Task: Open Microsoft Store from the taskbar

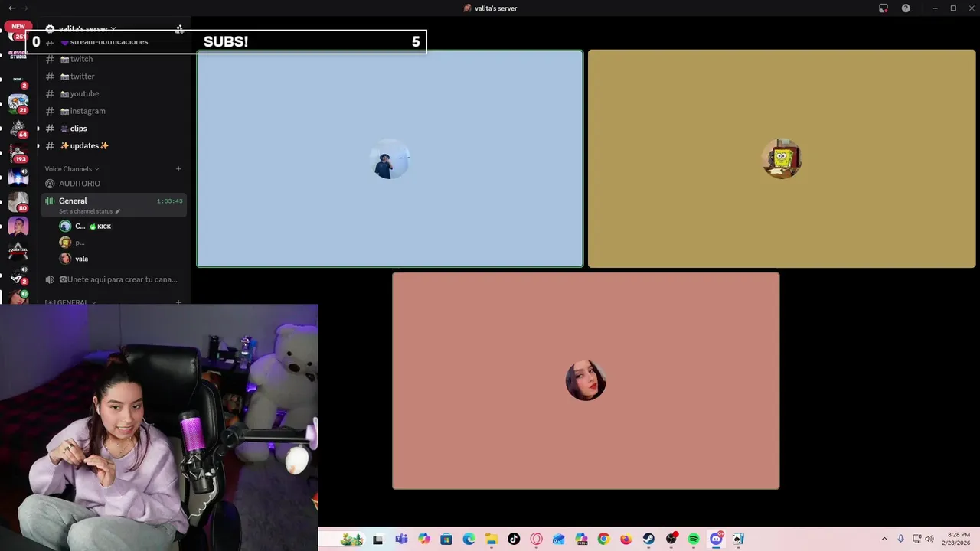Action: 446,539
